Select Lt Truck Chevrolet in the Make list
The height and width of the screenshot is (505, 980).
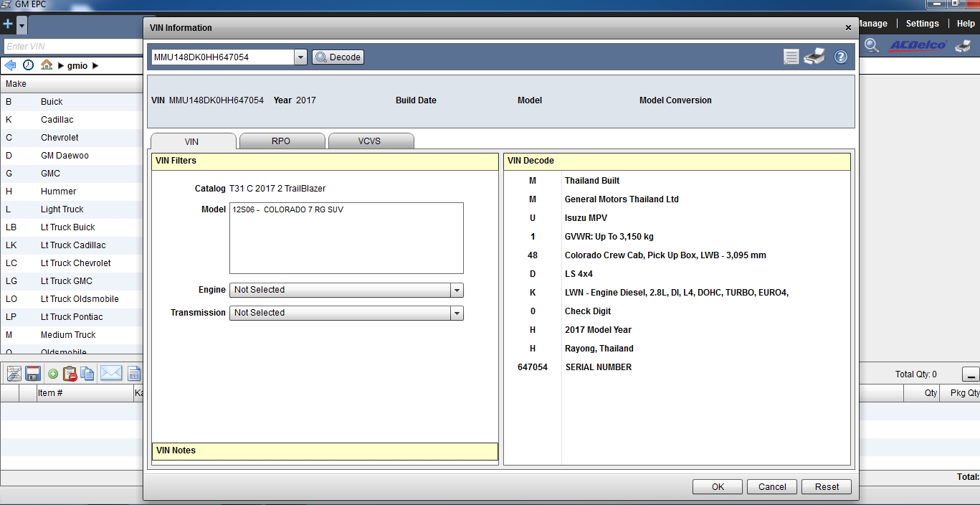click(72, 263)
